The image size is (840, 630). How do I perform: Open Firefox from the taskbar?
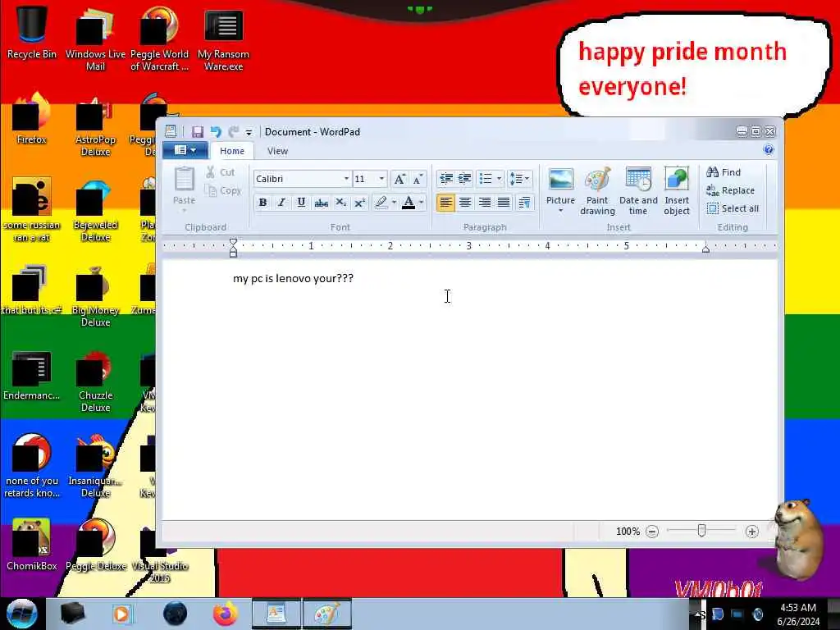(226, 614)
